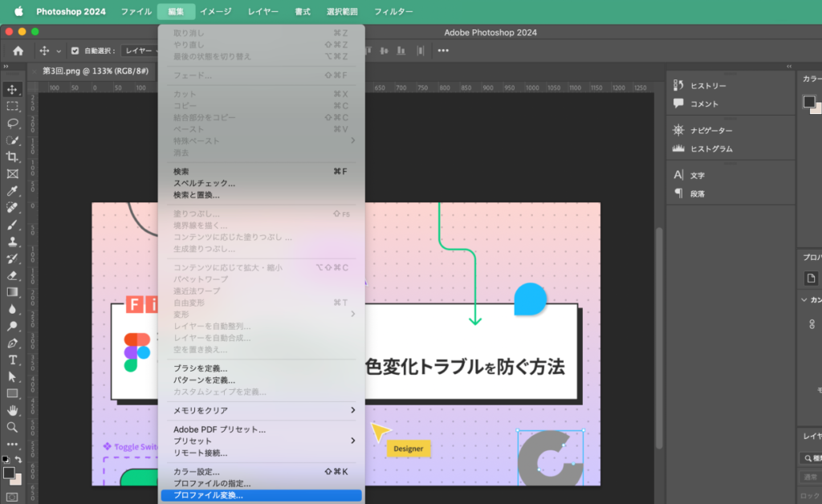The image size is (822, 504).
Task: Select the Lasso tool in toolbar
Action: coord(13,123)
